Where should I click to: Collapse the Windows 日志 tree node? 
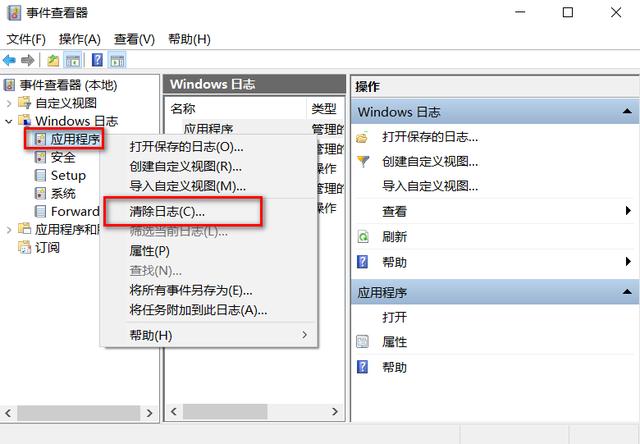click(9, 121)
